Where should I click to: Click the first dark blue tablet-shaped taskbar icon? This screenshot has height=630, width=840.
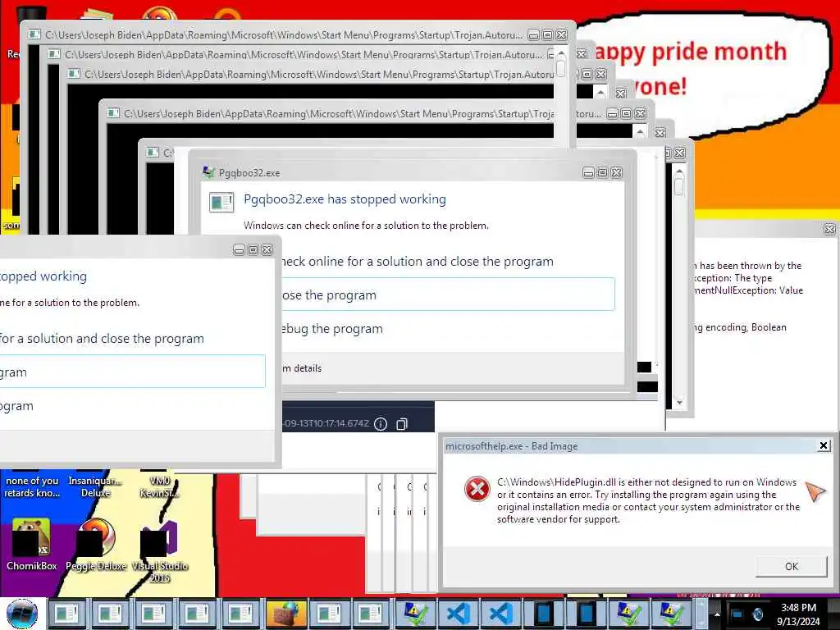point(543,614)
